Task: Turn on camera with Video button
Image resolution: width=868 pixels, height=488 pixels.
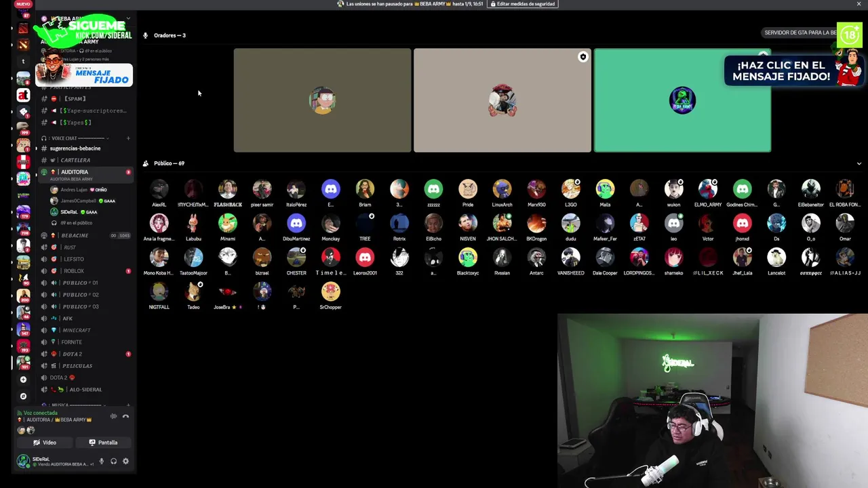Action: coord(45,443)
